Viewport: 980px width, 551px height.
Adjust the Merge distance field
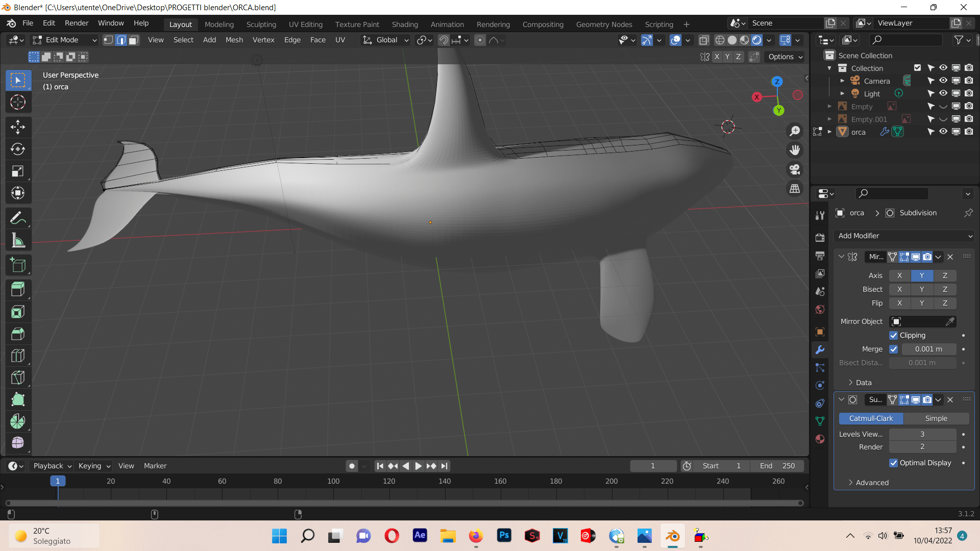(928, 349)
